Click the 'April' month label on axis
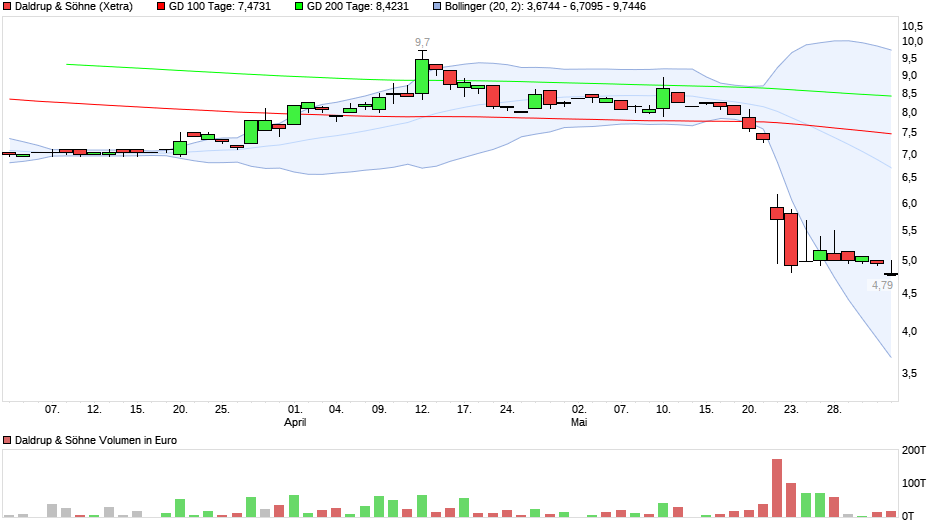The width and height of the screenshot is (940, 526). click(x=295, y=422)
